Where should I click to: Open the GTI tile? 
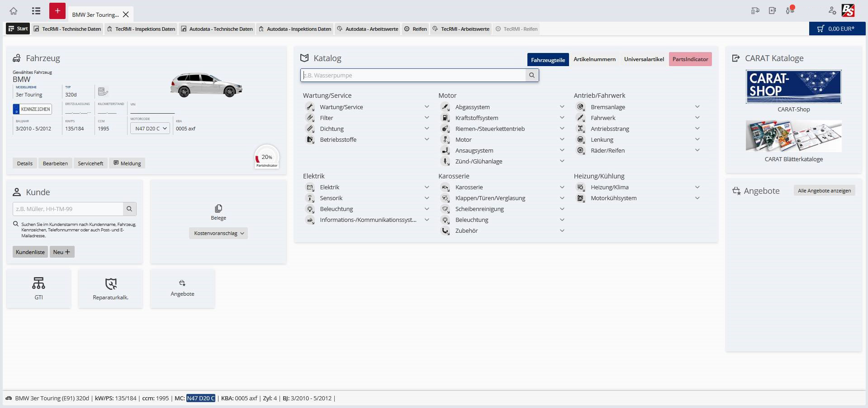(38, 288)
